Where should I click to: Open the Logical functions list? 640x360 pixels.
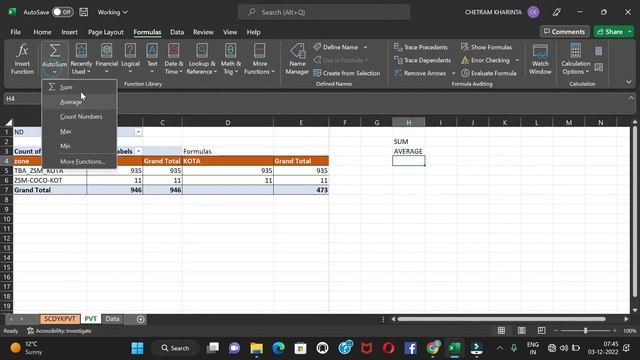(130, 59)
